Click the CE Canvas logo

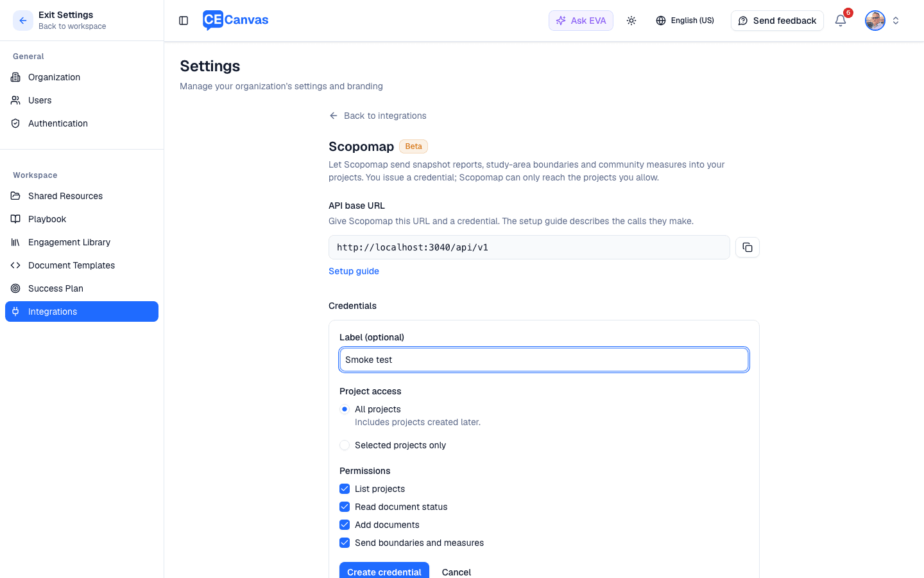click(x=235, y=21)
